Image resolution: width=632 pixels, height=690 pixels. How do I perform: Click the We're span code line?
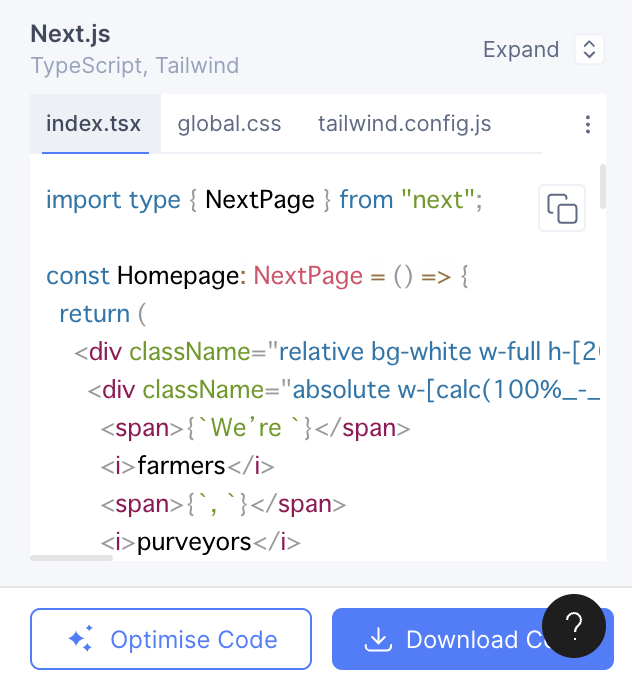tap(255, 428)
